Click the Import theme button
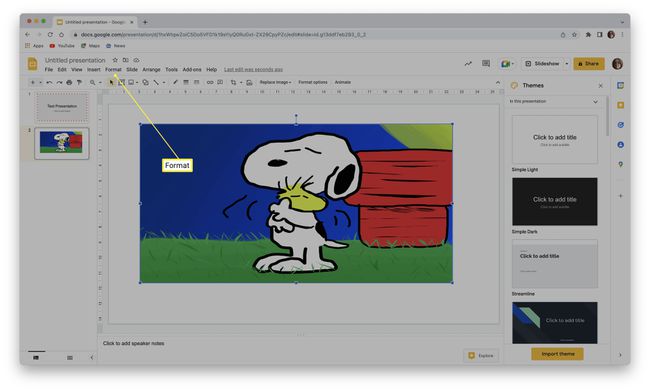Image resolution: width=650 pixels, height=391 pixels. (x=558, y=354)
